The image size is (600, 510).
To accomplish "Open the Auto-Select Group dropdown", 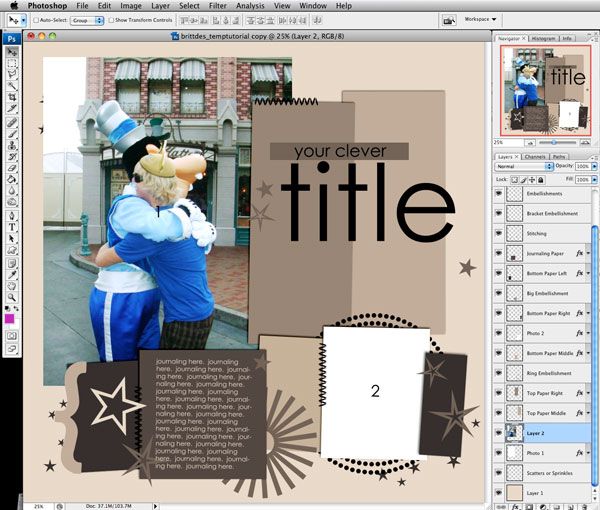I will click(87, 20).
